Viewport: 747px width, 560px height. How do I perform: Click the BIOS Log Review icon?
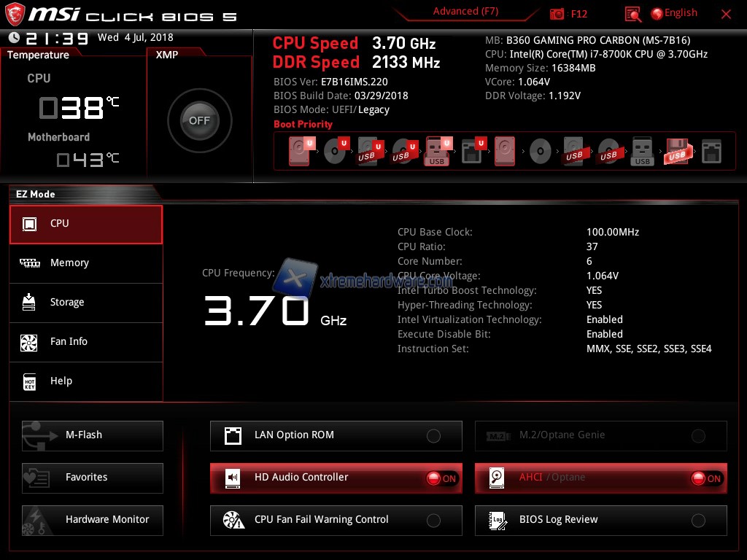click(x=498, y=520)
